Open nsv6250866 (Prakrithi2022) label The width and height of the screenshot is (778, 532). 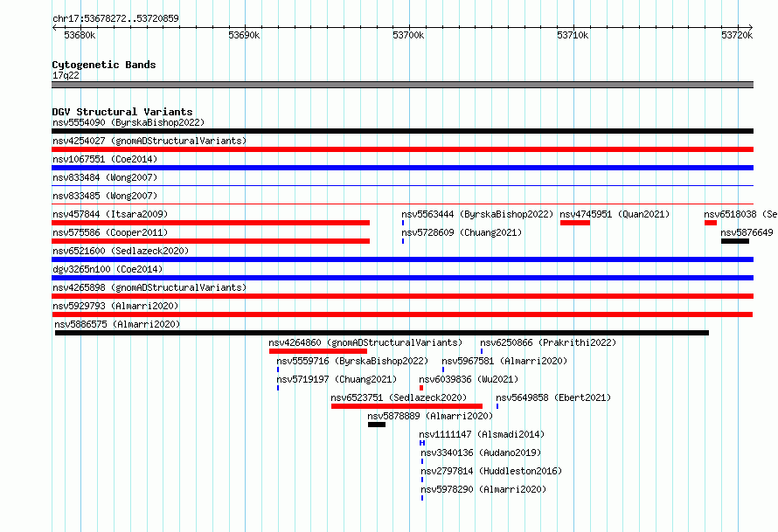click(x=548, y=342)
